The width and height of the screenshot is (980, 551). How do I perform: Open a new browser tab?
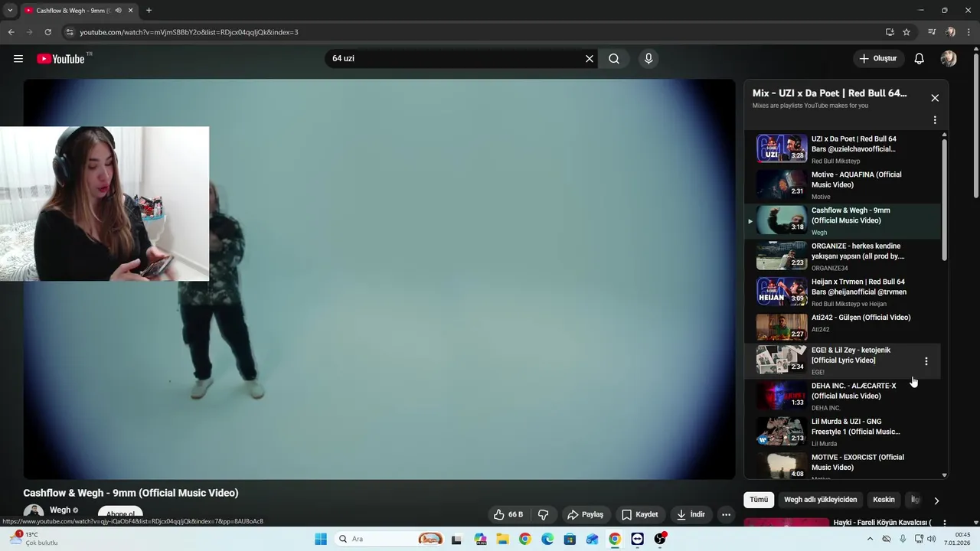[x=149, y=11]
